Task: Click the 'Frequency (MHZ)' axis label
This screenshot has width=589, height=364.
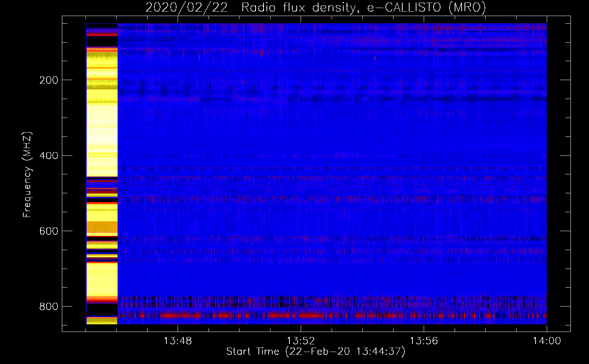Action: pyautogui.click(x=27, y=174)
